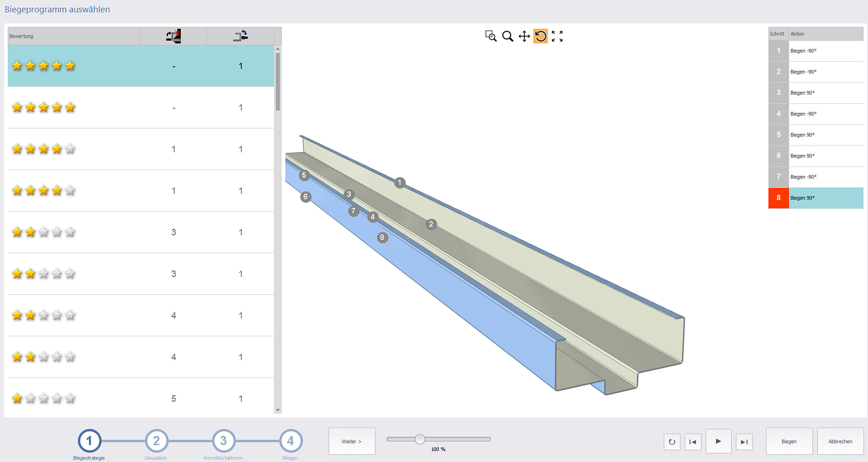
Task: Click the loop replay icon
Action: pos(672,442)
